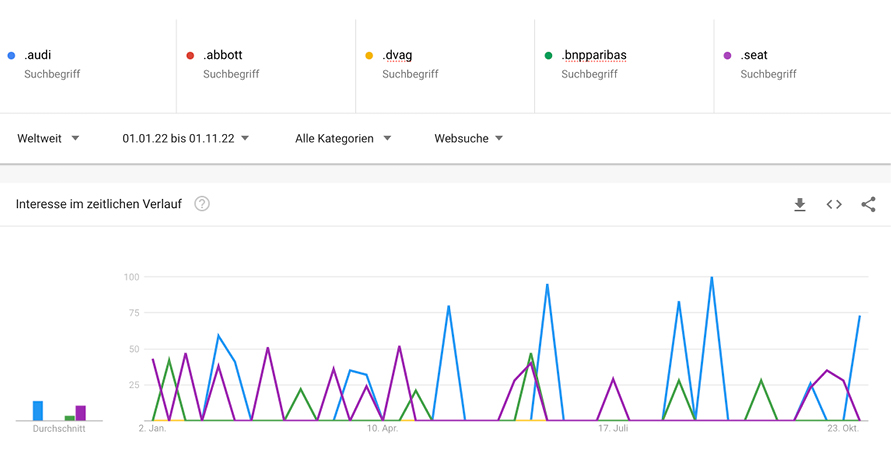Open the date range dropdown 01.01.22 bis 01.11.22
This screenshot has width=891, height=452.
pos(186,138)
